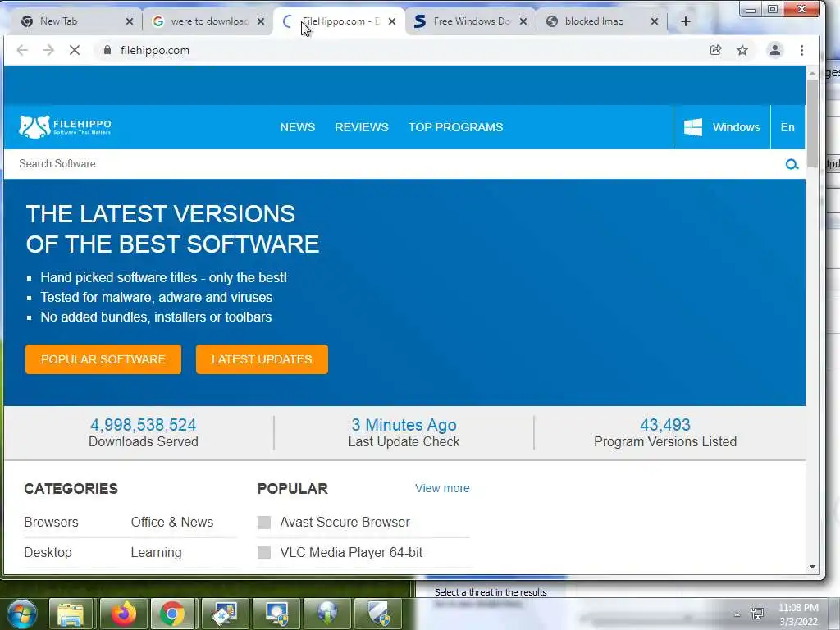Image resolution: width=840 pixels, height=630 pixels.
Task: Close the Free Windows Downloads tab
Action: (x=523, y=21)
